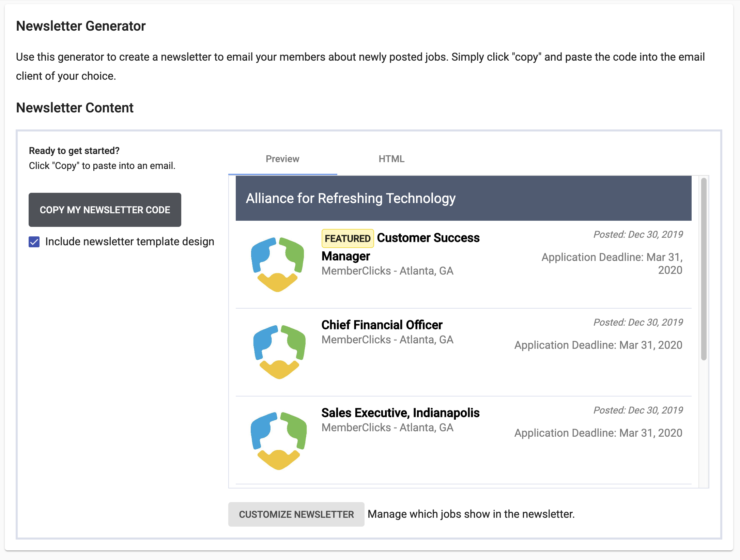
Task: Click the MemberClicks logo beside Chief Financial Officer
Action: pos(279,352)
